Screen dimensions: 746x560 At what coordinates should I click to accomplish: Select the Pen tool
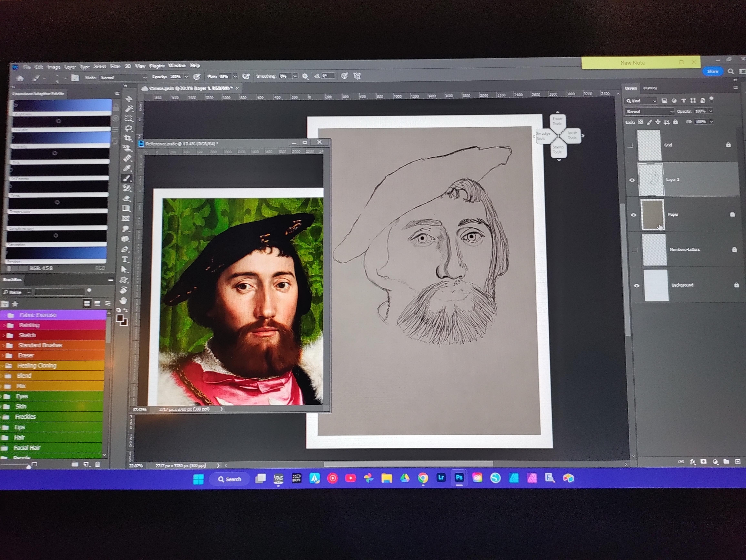(125, 250)
